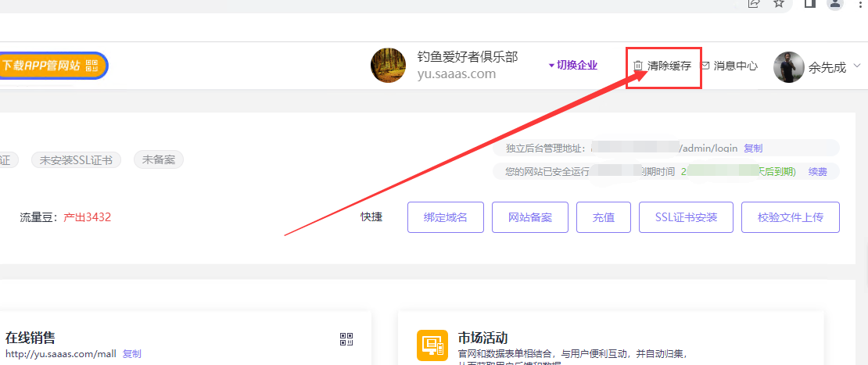
Task: Bookmark the page with star icon
Action: tap(779, 4)
